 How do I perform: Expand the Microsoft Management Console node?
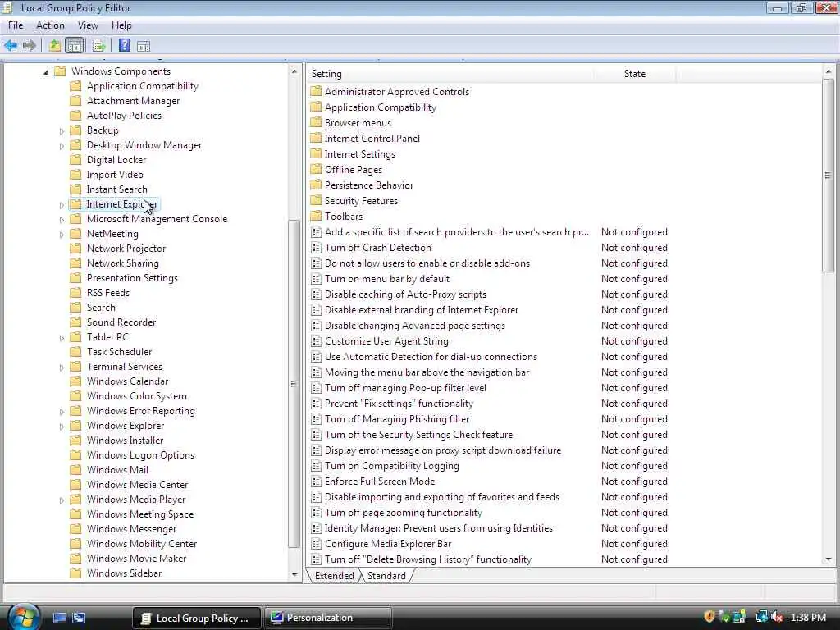coord(62,220)
